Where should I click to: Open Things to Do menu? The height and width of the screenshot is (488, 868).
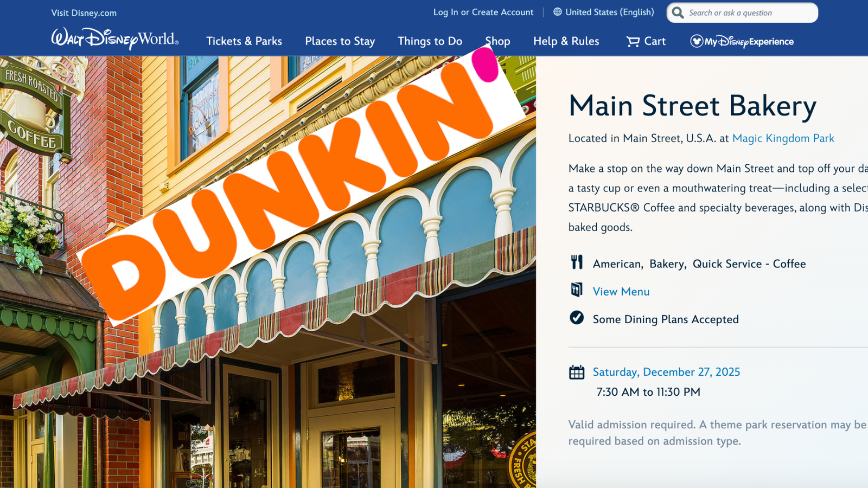tap(430, 41)
